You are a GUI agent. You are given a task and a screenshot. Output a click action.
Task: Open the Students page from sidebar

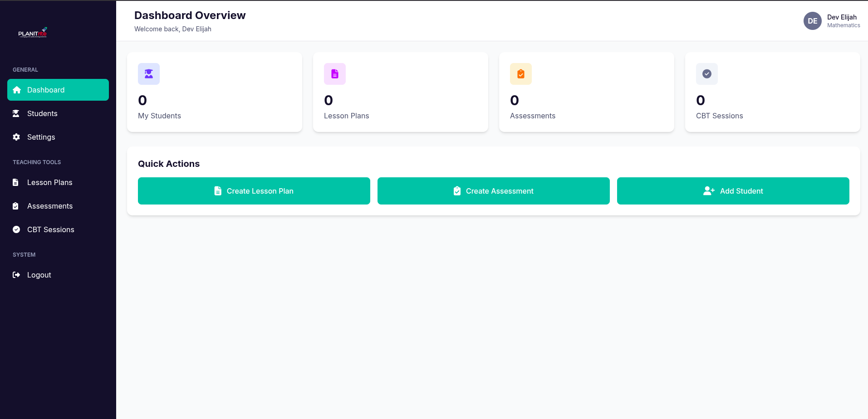click(42, 113)
